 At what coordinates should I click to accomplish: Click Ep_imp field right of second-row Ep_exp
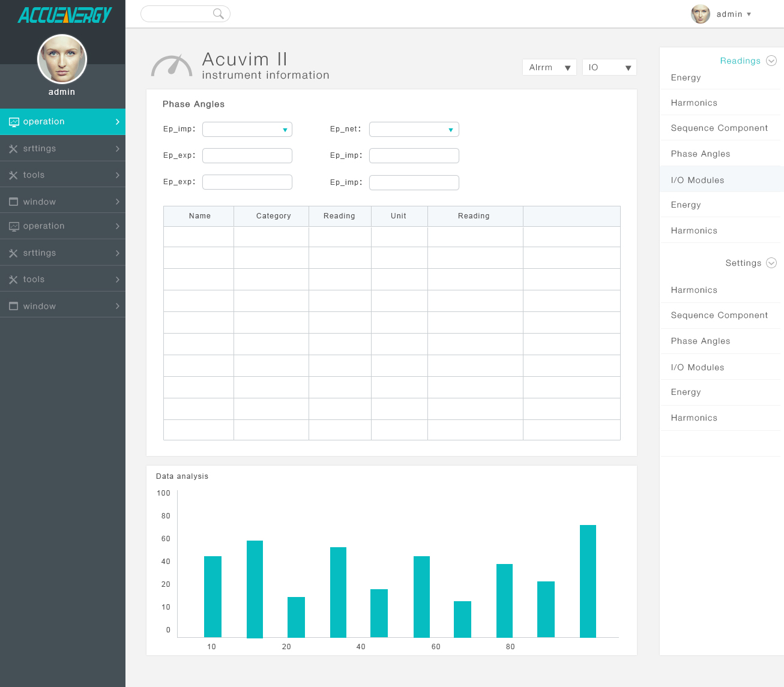coord(414,155)
